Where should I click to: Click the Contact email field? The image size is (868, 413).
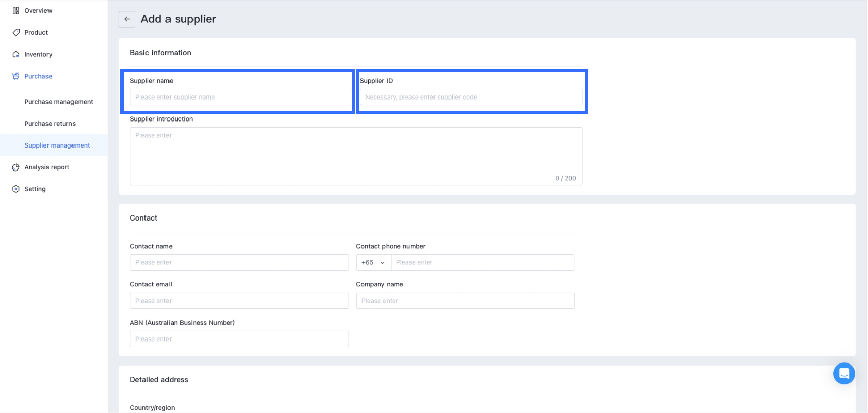click(239, 301)
